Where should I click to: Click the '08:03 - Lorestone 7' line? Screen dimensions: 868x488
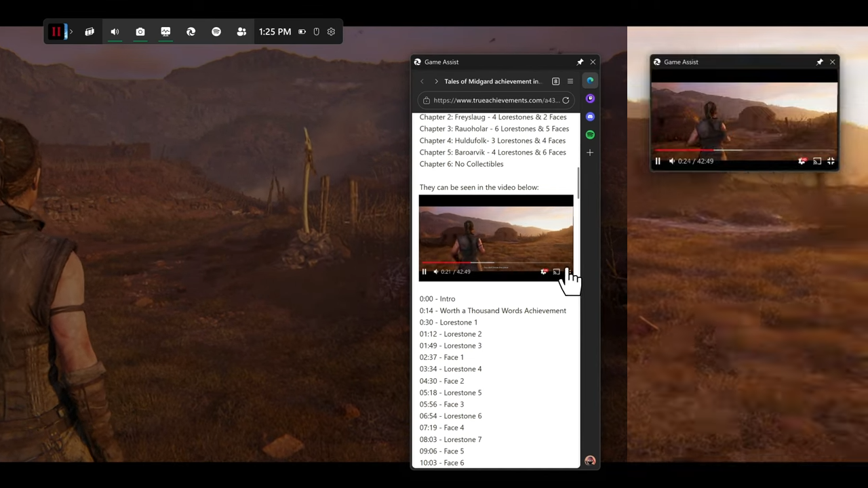450,439
